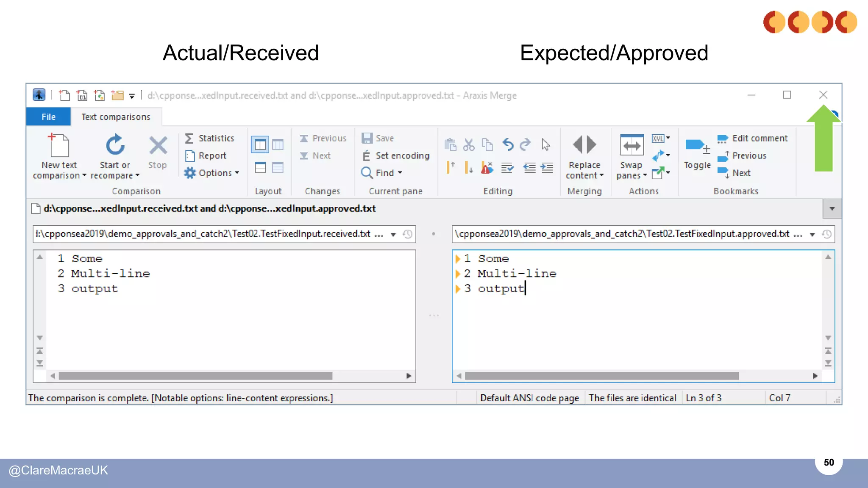The height and width of the screenshot is (488, 868).
Task: Save the current pane
Action: 378,139
